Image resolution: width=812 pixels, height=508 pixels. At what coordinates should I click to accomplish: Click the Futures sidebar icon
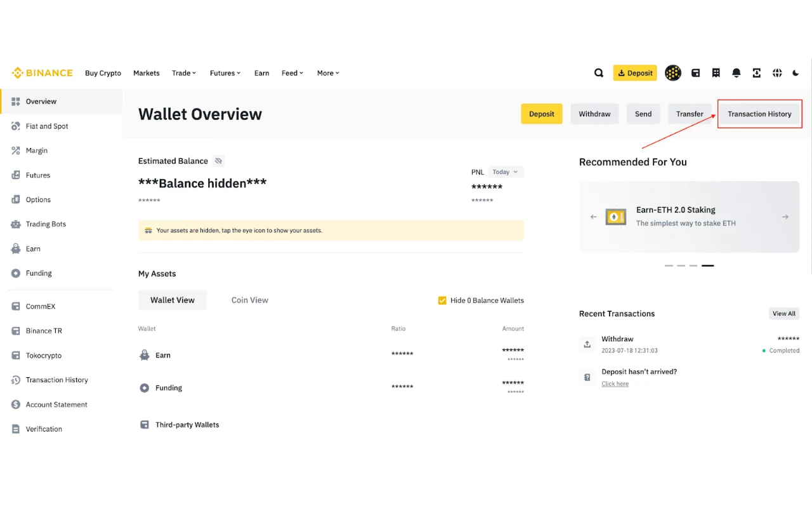point(16,175)
